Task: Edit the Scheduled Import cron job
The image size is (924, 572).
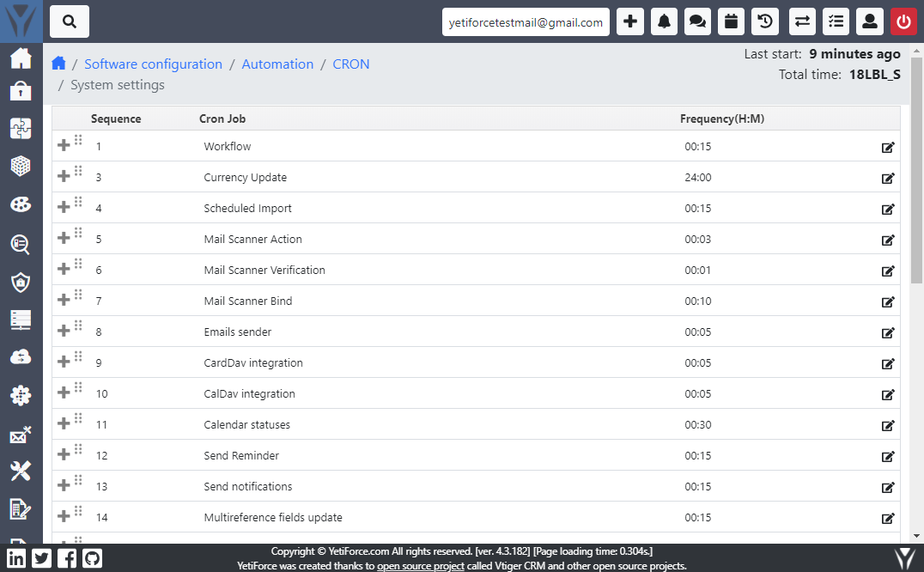Action: (x=888, y=209)
